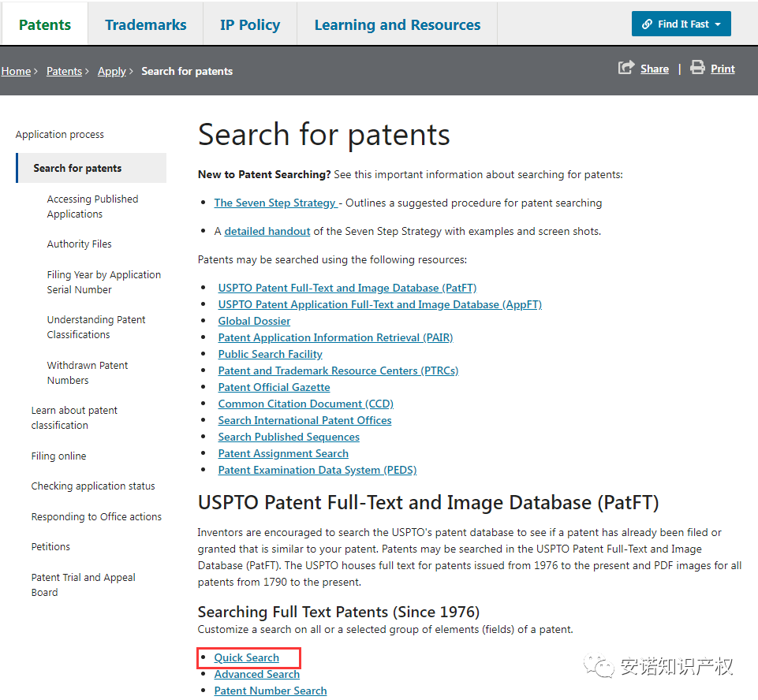Screen dimensions: 758x700
Task: Open Public Search Facility link
Action: point(271,354)
